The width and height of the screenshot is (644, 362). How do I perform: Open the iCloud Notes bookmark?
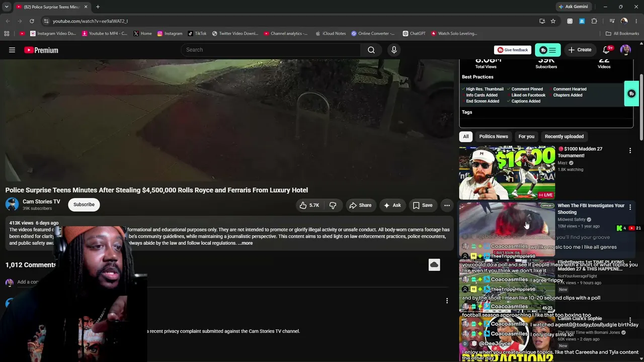(x=331, y=34)
